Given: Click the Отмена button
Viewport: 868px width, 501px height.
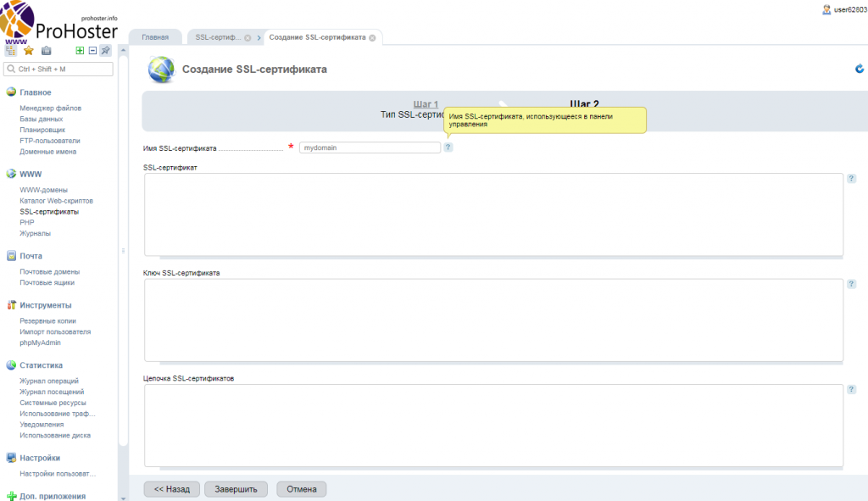Looking at the screenshot, I should pos(301,489).
